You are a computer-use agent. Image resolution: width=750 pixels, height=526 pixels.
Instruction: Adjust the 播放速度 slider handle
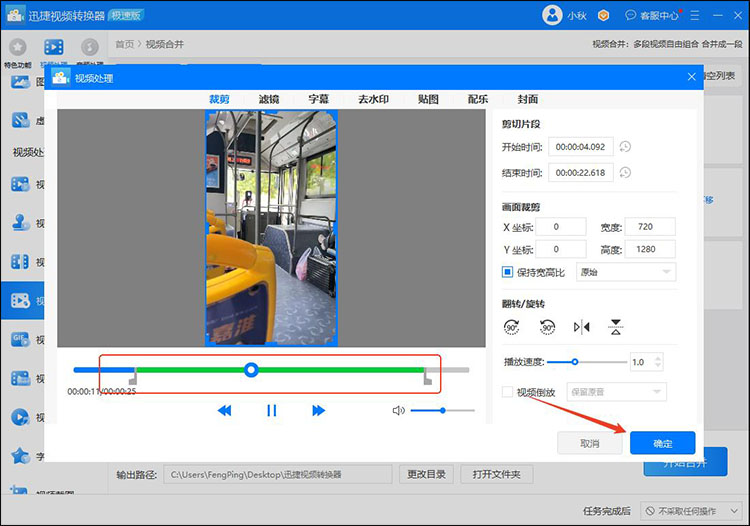point(575,362)
